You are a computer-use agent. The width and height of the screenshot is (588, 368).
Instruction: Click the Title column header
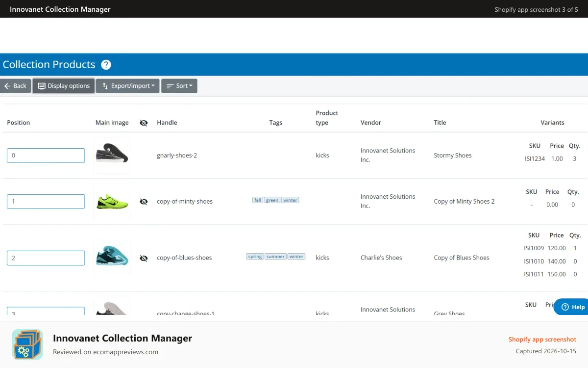[x=440, y=123]
